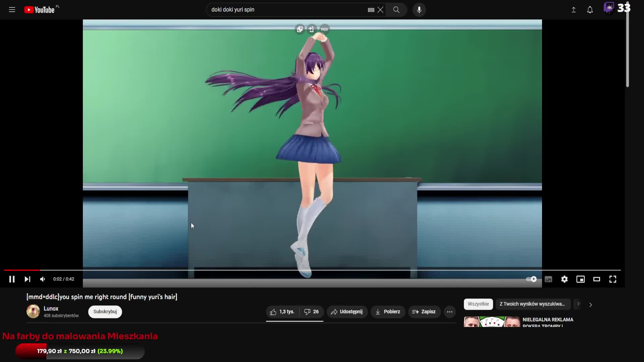The image size is (644, 362).
Task: Like the video (1,3 tys.)
Action: 282,312
